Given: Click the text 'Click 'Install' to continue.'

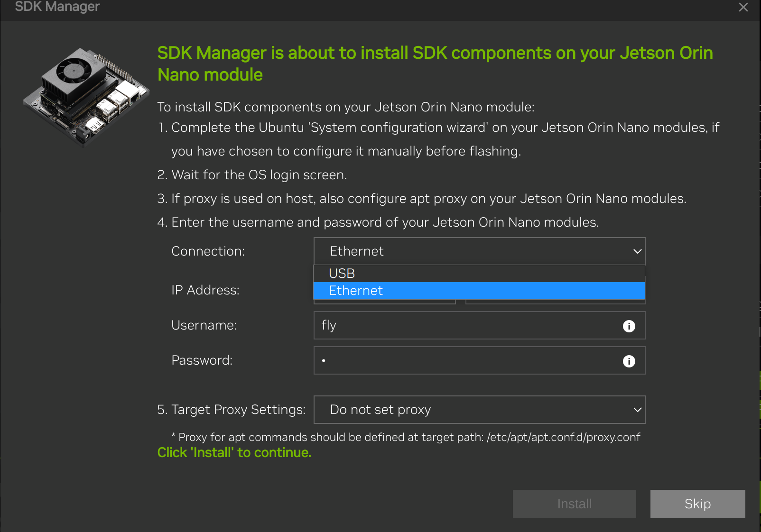Looking at the screenshot, I should tap(234, 453).
